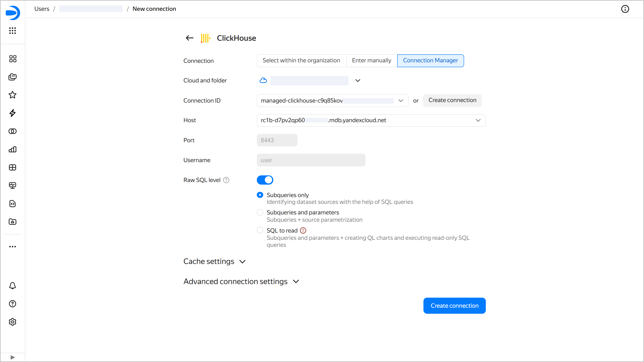The image size is (644, 362).
Task: Click the DataLens logo in the sidebar
Action: [x=13, y=13]
